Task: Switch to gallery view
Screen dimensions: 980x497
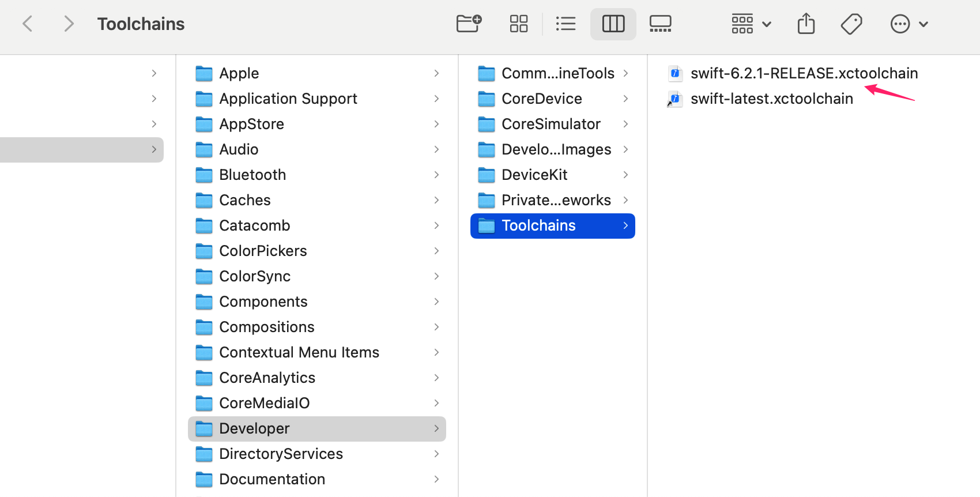Action: click(x=660, y=24)
